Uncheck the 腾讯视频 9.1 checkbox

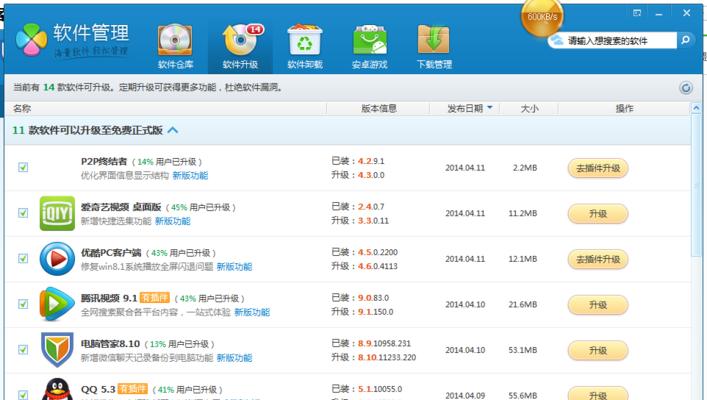[23, 304]
